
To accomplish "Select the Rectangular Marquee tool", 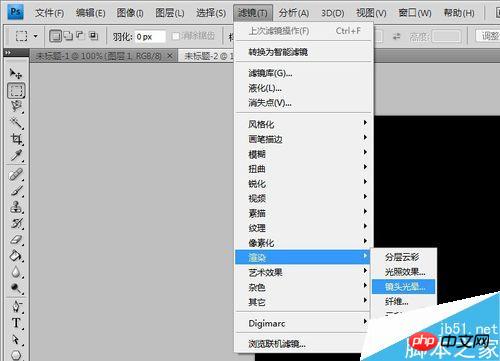I will pyautogui.click(x=16, y=90).
